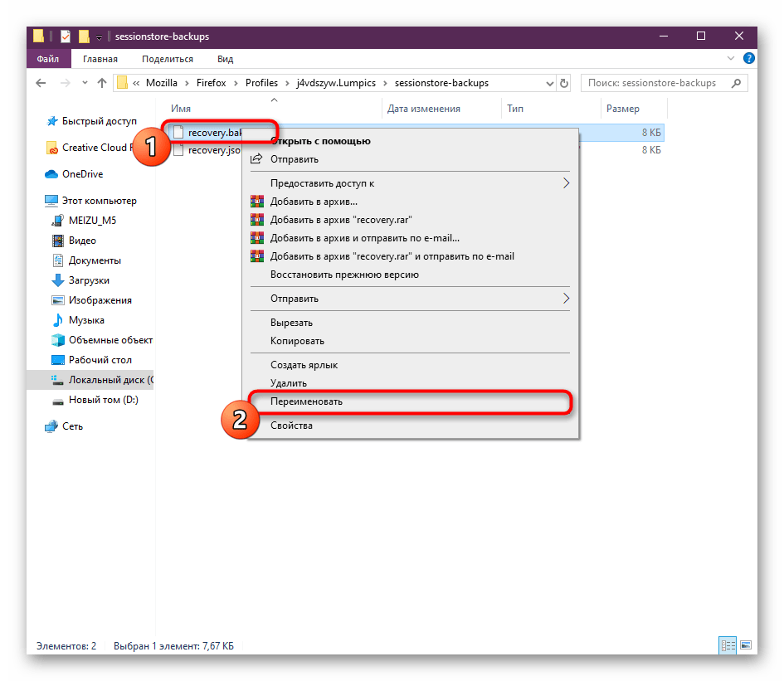The width and height of the screenshot is (784, 681).
Task: Select Этот компьютер in navigation pane
Action: (x=99, y=201)
